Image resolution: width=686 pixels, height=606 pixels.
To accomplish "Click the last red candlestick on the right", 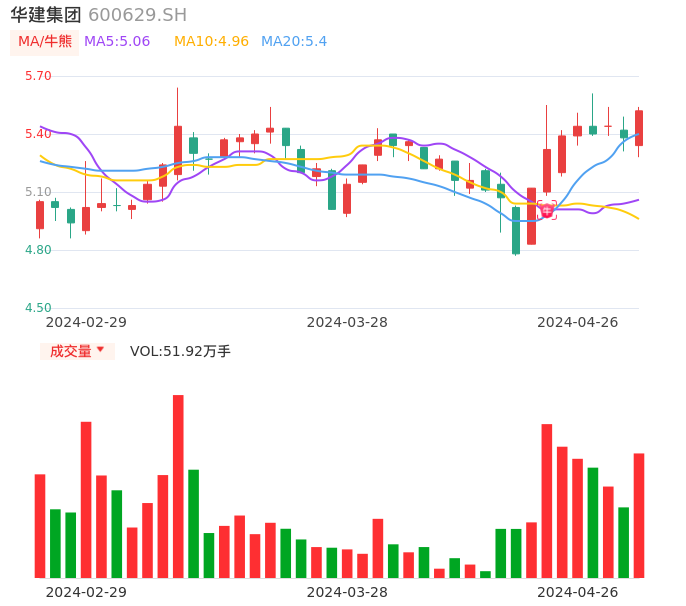I will click(639, 128).
